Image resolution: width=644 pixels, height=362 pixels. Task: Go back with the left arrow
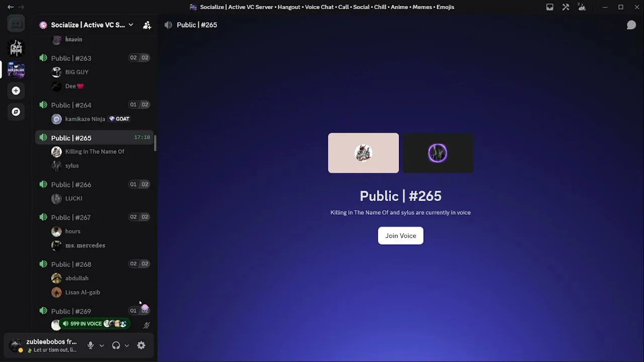click(x=11, y=7)
